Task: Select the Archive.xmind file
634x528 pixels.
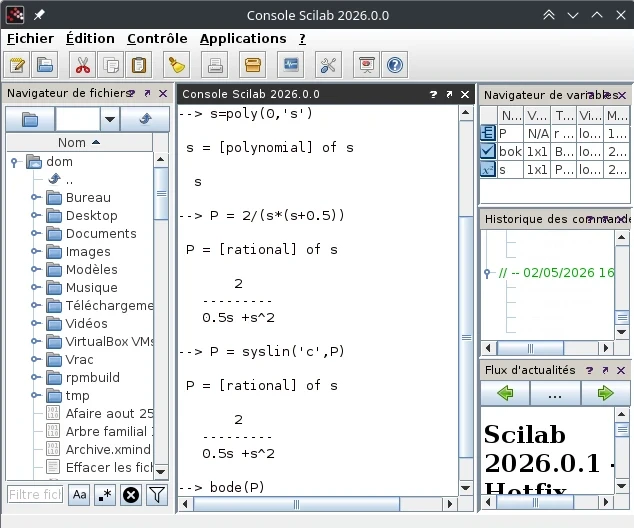Action: click(108, 449)
